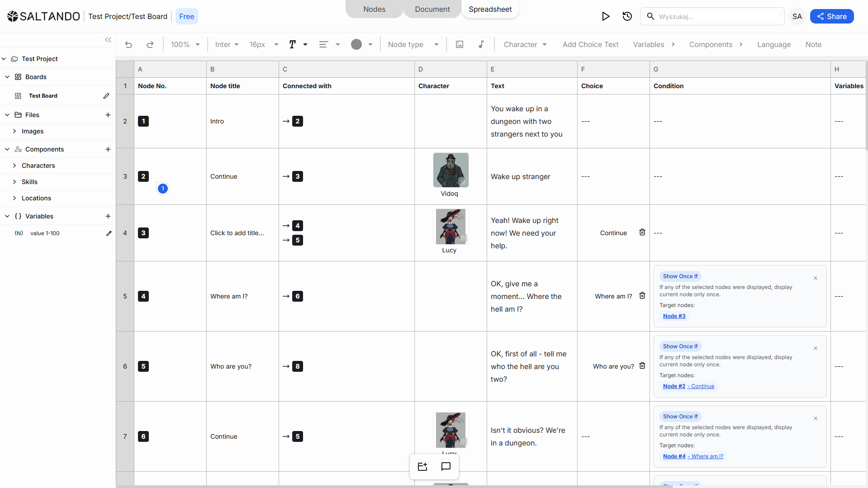Image resolution: width=868 pixels, height=488 pixels.
Task: Switch to the Document tab
Action: 432,9
